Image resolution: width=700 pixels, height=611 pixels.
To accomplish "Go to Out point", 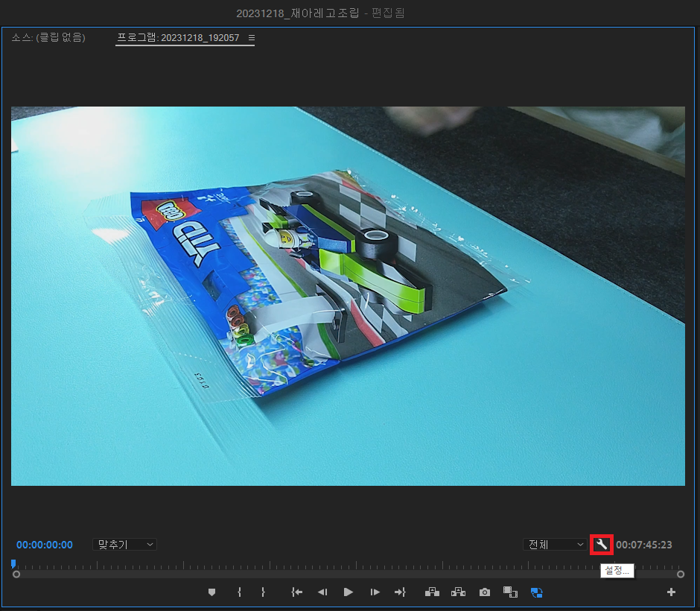I will click(400, 592).
